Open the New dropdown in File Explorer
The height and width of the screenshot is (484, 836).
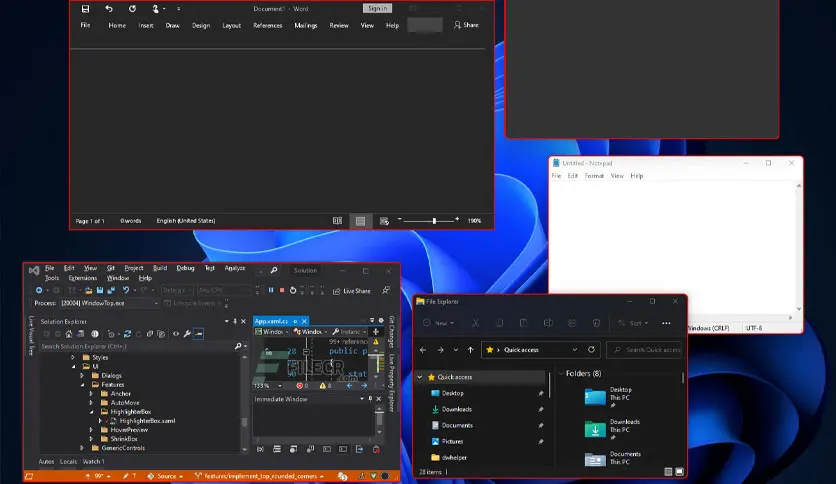(x=439, y=323)
